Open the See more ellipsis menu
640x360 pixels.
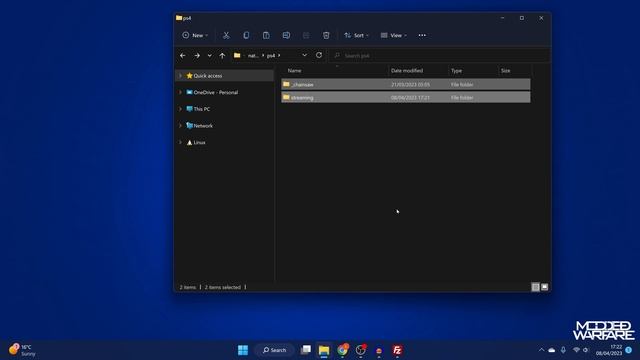(x=422, y=36)
